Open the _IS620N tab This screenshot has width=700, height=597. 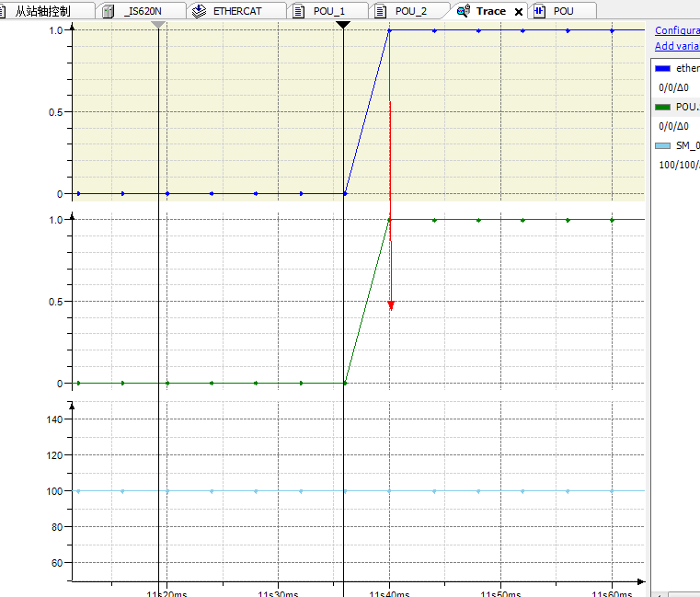click(x=143, y=11)
